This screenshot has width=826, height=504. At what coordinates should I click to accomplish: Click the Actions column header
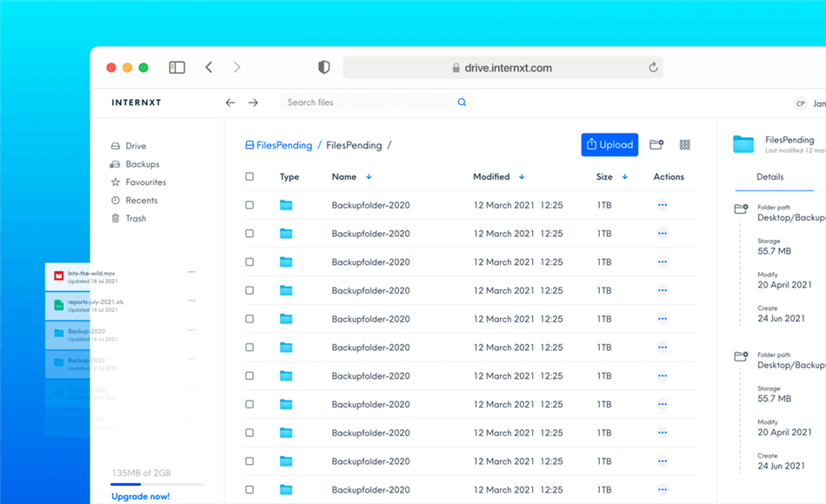(669, 177)
